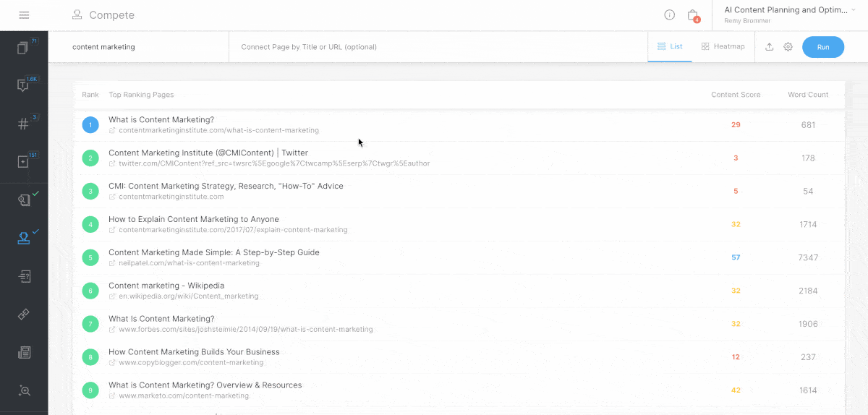This screenshot has height=415, width=868.
Task: Sort by the Rank column header
Action: coord(90,95)
